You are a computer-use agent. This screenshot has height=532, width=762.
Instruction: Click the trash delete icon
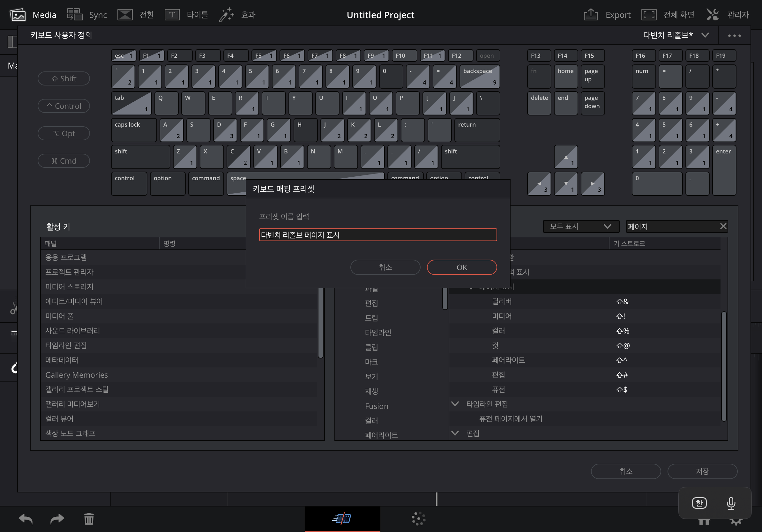coord(89,519)
